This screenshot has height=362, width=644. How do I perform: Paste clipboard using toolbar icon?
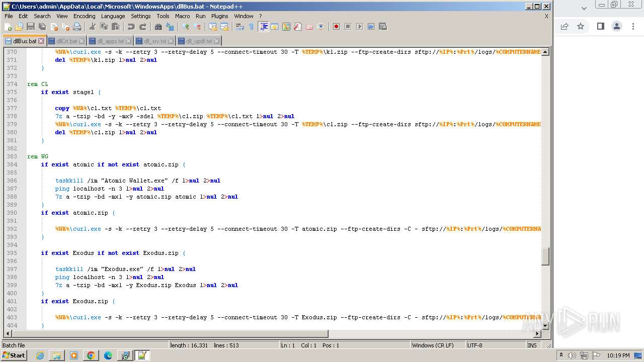[x=116, y=27]
